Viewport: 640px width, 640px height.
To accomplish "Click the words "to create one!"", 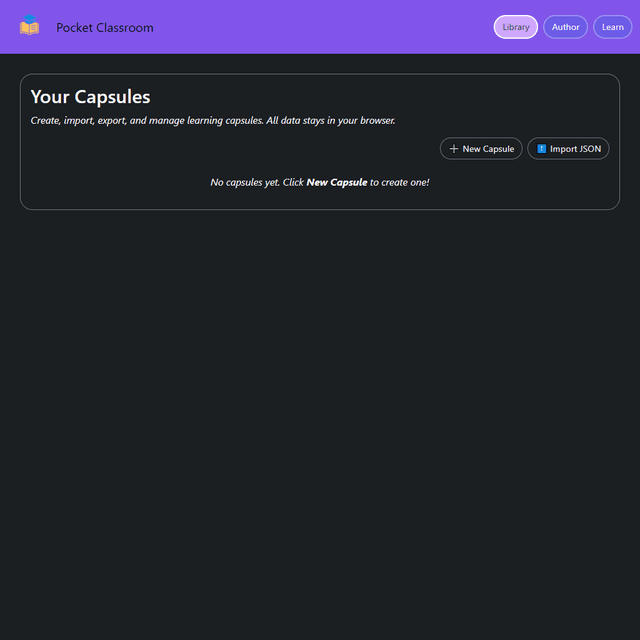I will tap(399, 183).
